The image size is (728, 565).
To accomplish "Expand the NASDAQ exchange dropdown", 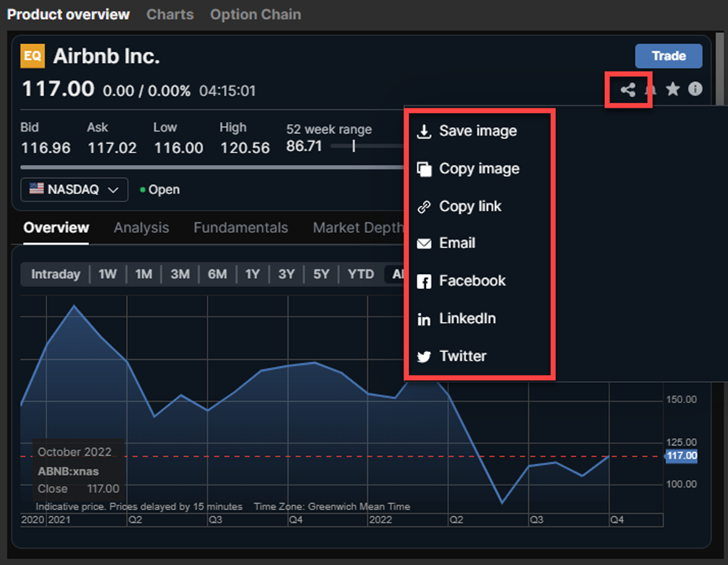I will tap(74, 190).
